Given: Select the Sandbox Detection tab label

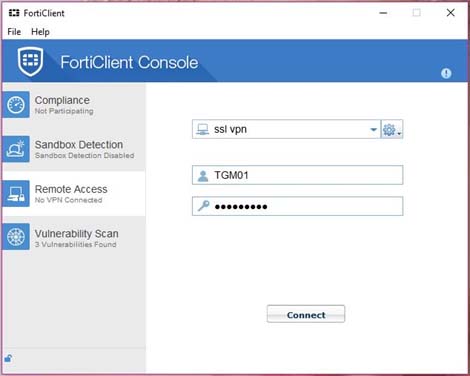Looking at the screenshot, I should click(79, 145).
